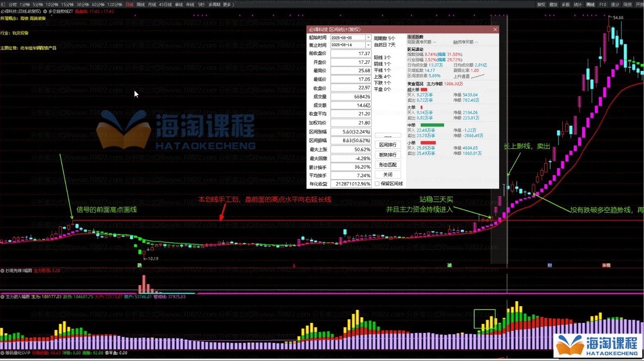
Task: Open the 起始时间 date dropdown
Action: tap(368, 38)
